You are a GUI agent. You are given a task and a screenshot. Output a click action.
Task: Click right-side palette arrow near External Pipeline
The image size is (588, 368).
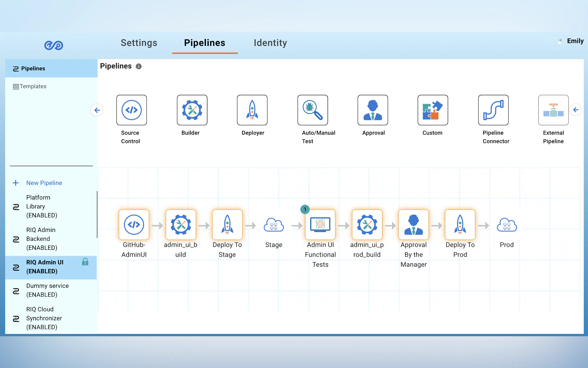pyautogui.click(x=575, y=110)
